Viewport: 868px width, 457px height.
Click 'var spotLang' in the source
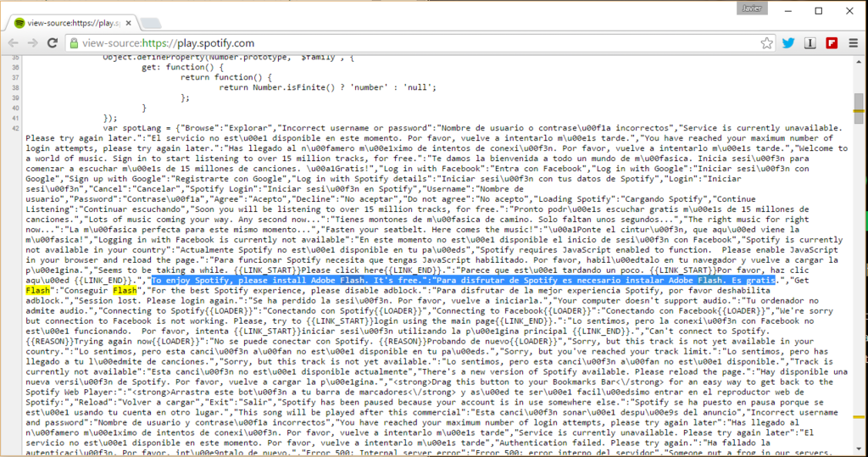(134, 128)
